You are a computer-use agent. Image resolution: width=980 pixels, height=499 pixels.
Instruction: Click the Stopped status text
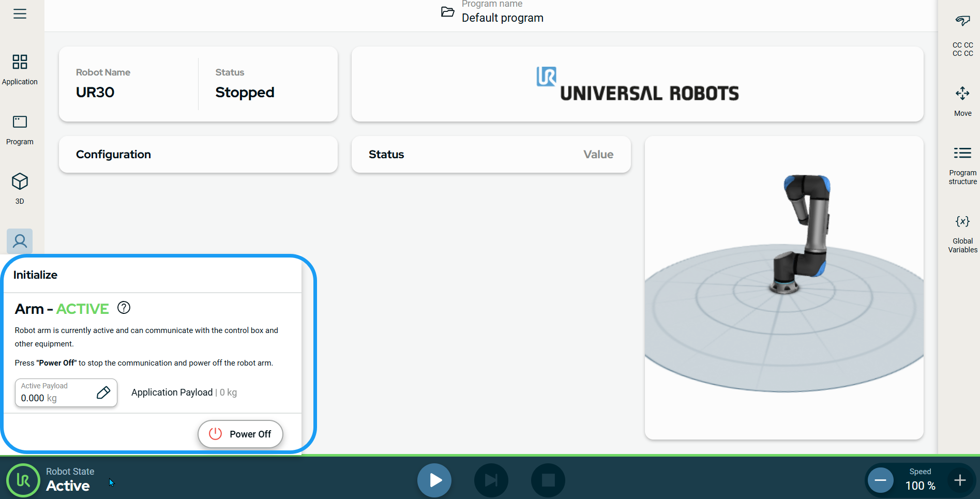[x=245, y=92]
